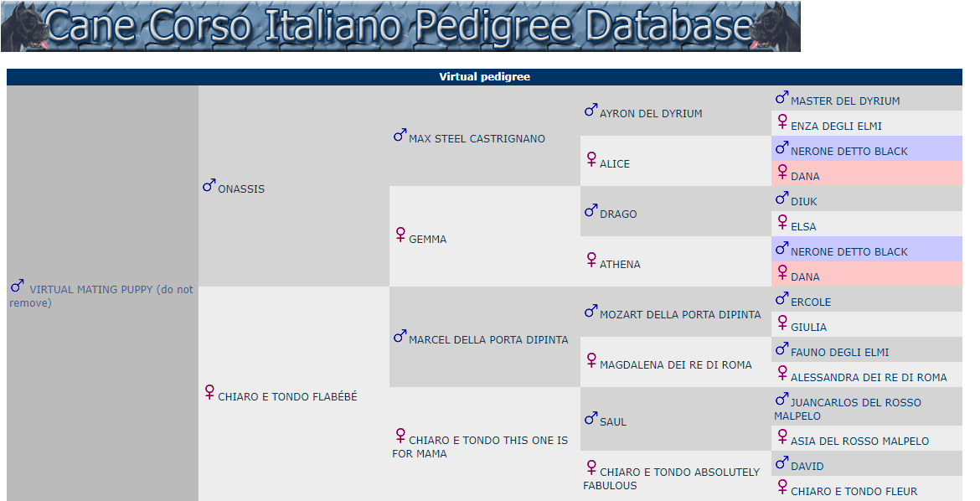Click the male symbol beside DRAGO

(591, 211)
